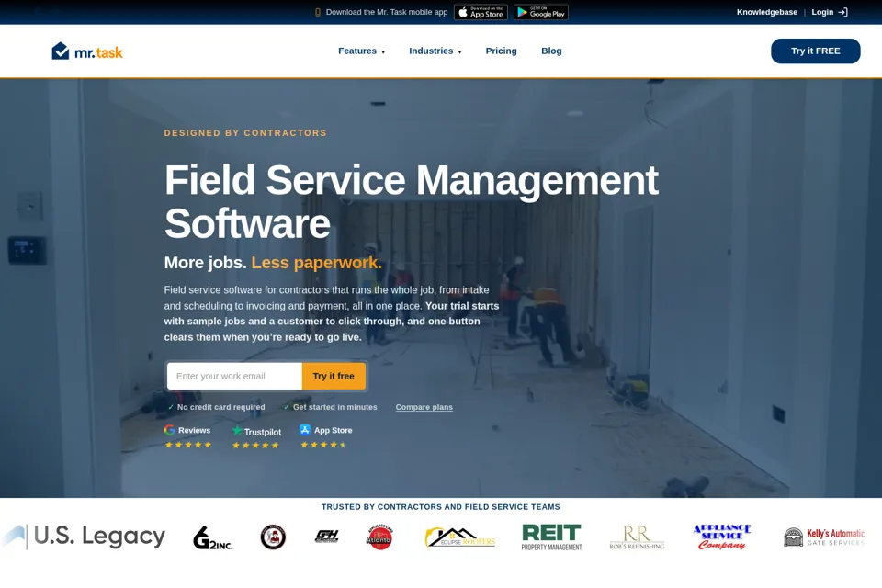Open the Knowledgebase link

click(x=766, y=12)
